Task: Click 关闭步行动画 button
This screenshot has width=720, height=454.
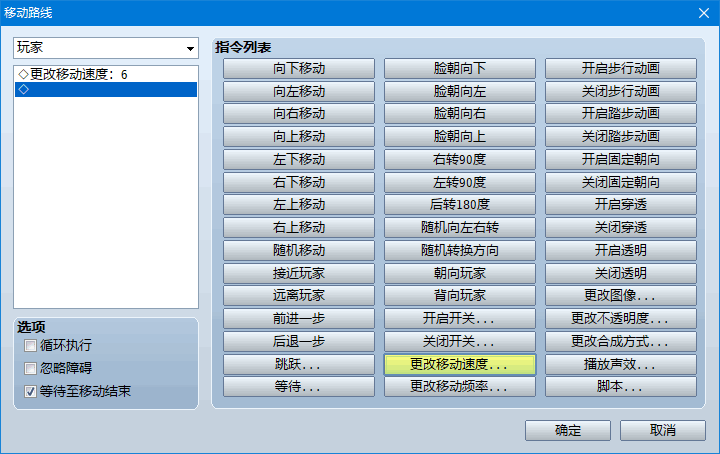Action: click(621, 91)
